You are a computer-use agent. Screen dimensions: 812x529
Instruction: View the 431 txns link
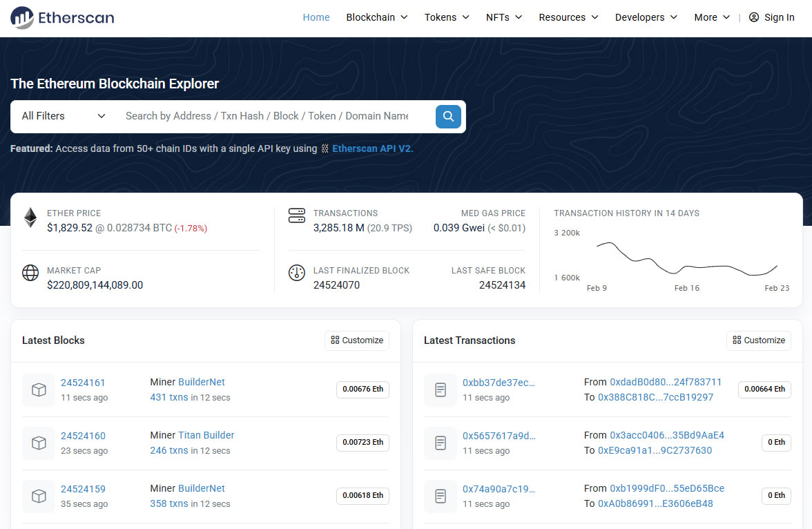[x=168, y=397]
